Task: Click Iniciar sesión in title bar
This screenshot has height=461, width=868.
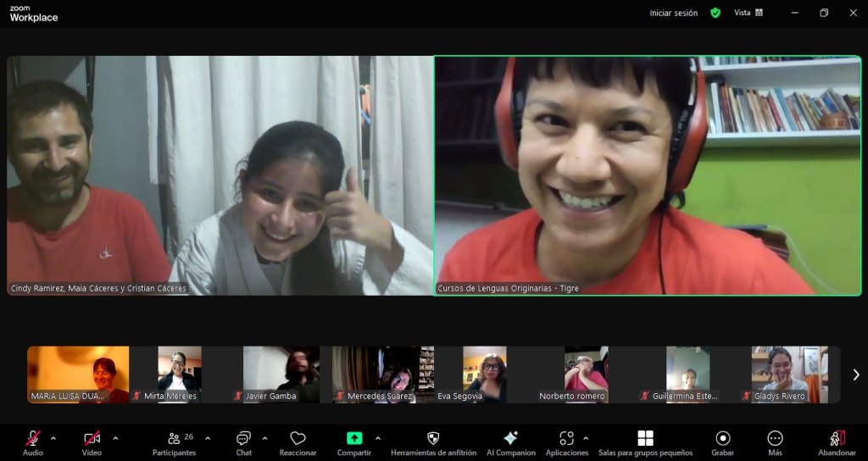Action: coord(673,13)
